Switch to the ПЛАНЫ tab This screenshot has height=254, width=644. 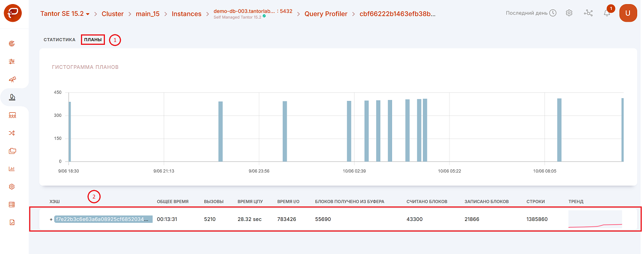[93, 40]
